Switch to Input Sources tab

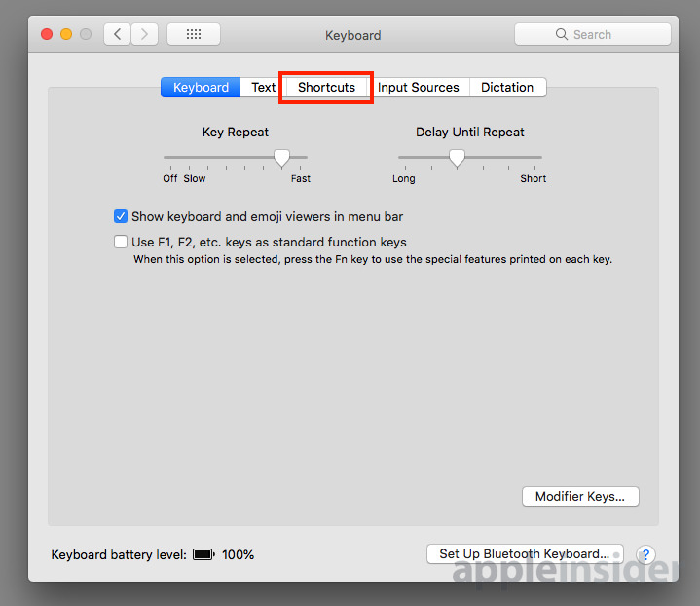[x=419, y=87]
